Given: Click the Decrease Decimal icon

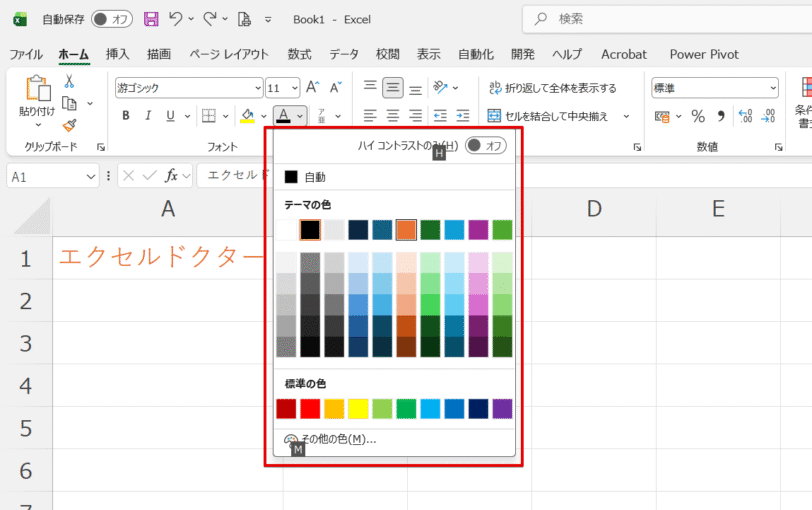Looking at the screenshot, I should click(768, 116).
